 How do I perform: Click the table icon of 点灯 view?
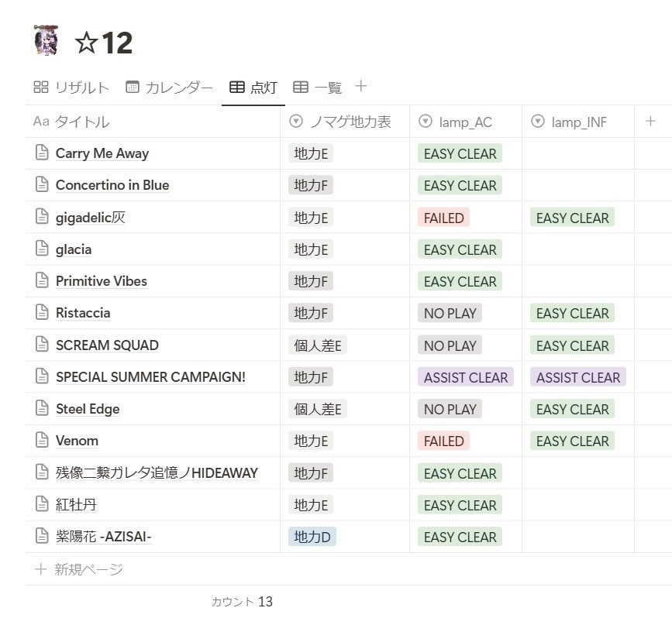[237, 87]
